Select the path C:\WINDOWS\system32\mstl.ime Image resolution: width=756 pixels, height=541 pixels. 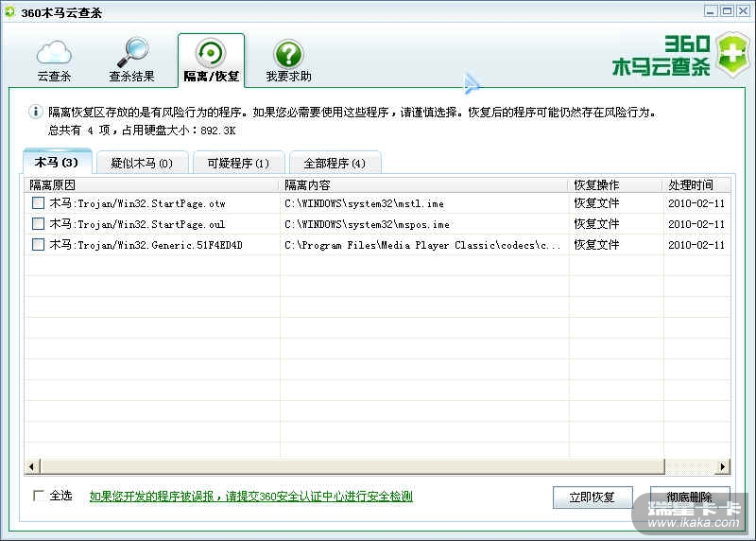point(364,203)
